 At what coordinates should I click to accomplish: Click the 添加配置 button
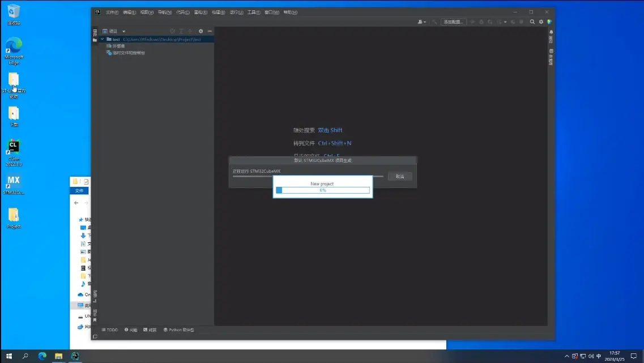pyautogui.click(x=454, y=22)
